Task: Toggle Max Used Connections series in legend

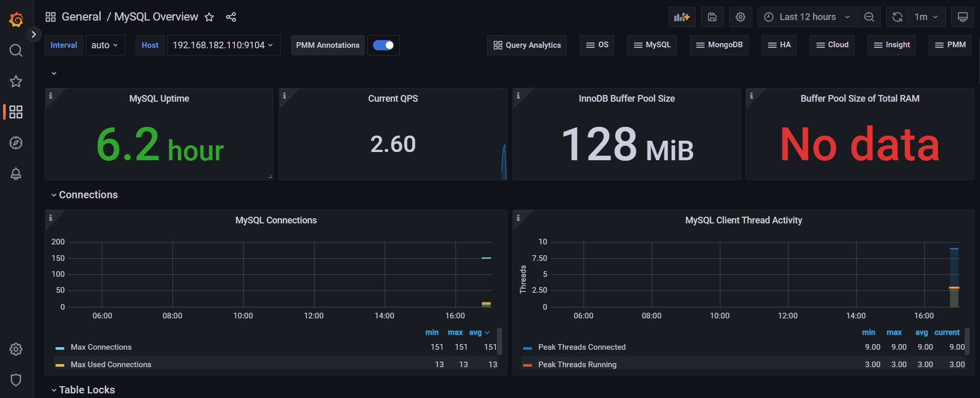Action: (111, 365)
